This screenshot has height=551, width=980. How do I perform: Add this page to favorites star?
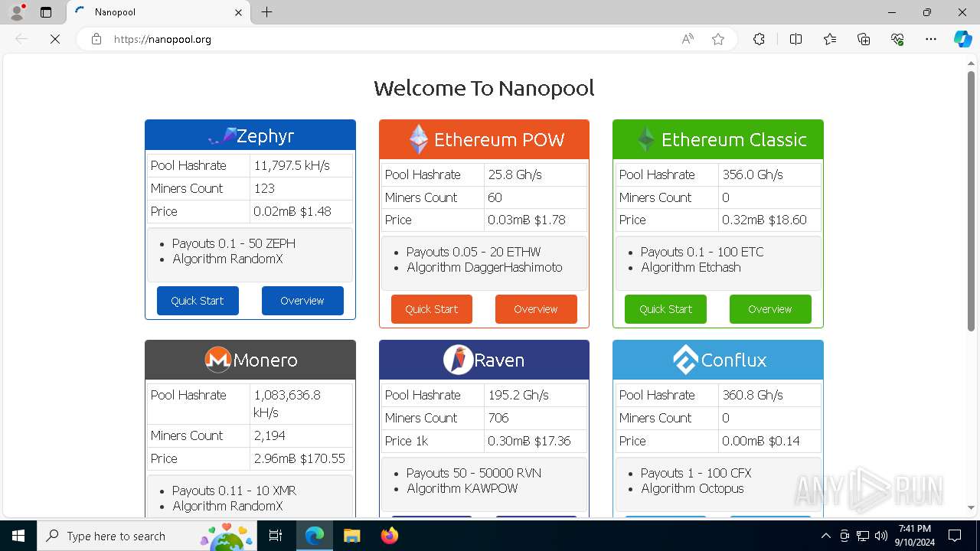718,39
